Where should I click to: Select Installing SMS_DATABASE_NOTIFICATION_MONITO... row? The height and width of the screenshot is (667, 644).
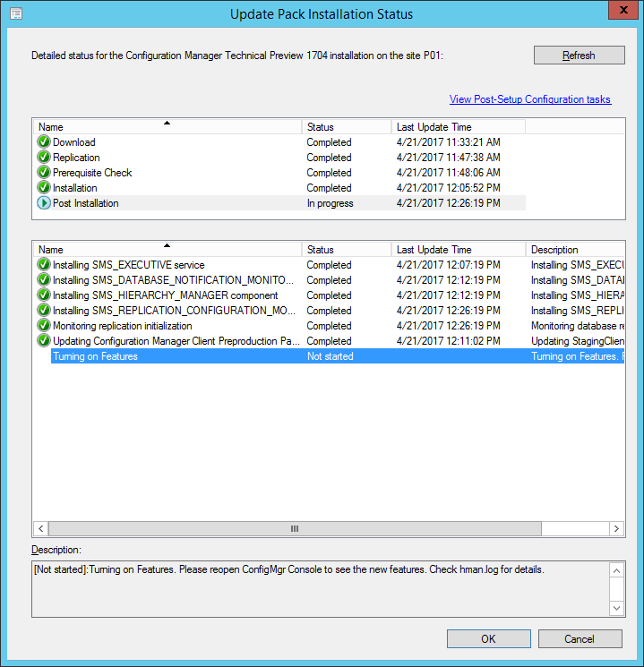click(x=329, y=280)
